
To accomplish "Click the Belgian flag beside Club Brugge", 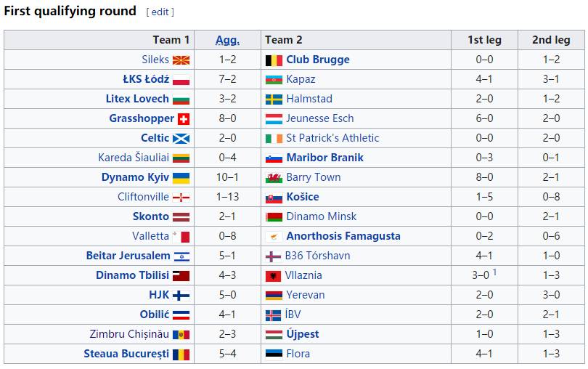I will (274, 60).
